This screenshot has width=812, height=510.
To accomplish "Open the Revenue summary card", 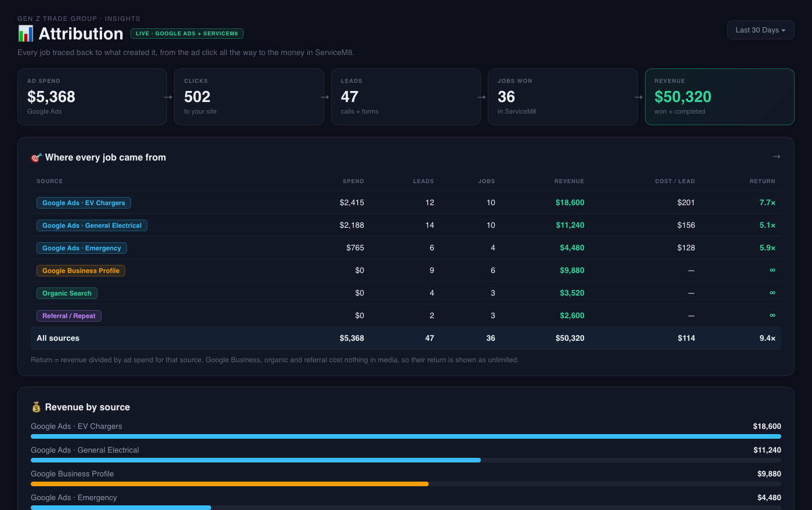I will click(x=719, y=97).
